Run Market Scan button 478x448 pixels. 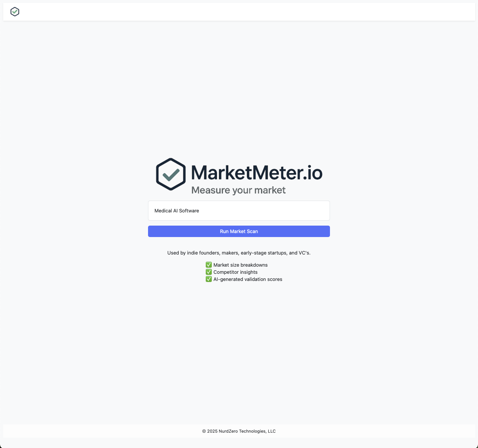point(239,231)
